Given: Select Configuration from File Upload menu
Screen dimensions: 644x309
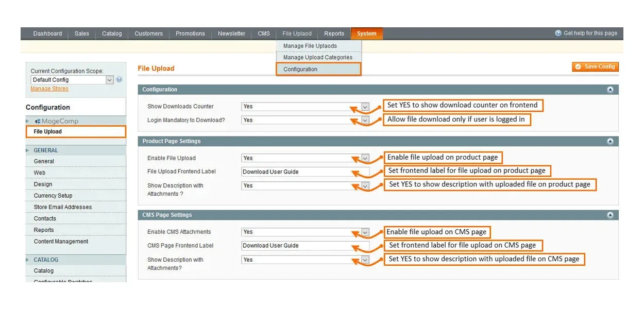Looking at the screenshot, I should (x=300, y=70).
